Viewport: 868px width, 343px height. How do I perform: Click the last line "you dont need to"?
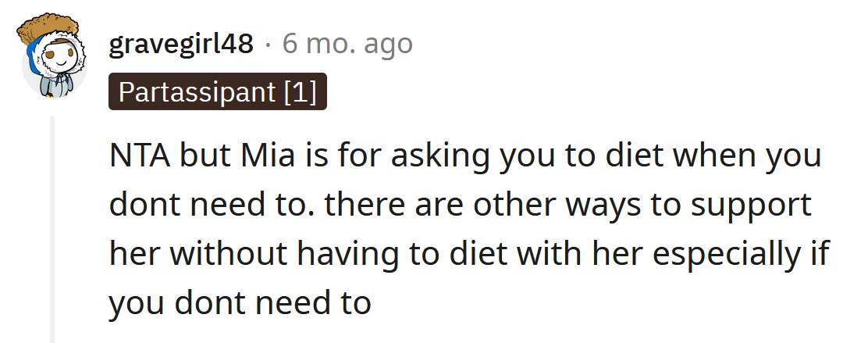point(240,302)
